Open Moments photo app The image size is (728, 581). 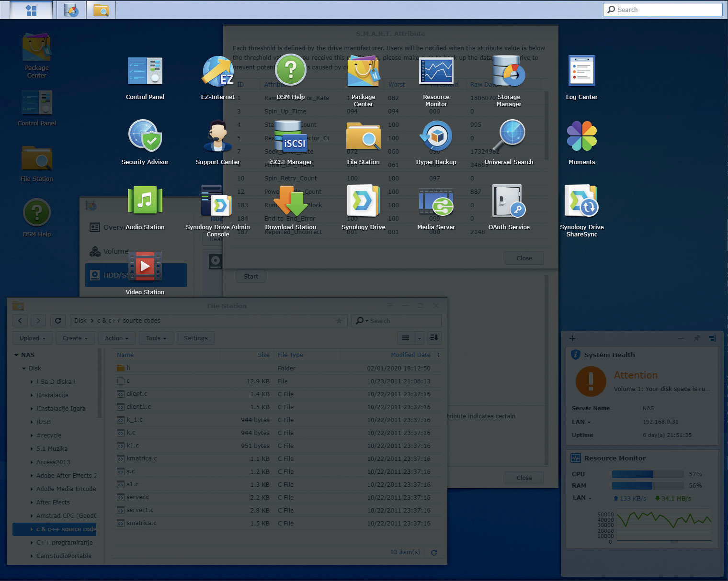pos(581,137)
